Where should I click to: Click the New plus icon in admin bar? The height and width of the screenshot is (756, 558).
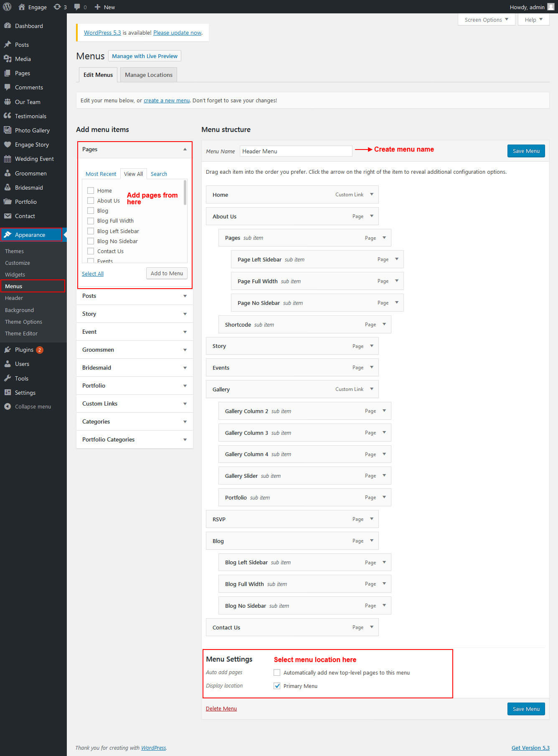[97, 7]
